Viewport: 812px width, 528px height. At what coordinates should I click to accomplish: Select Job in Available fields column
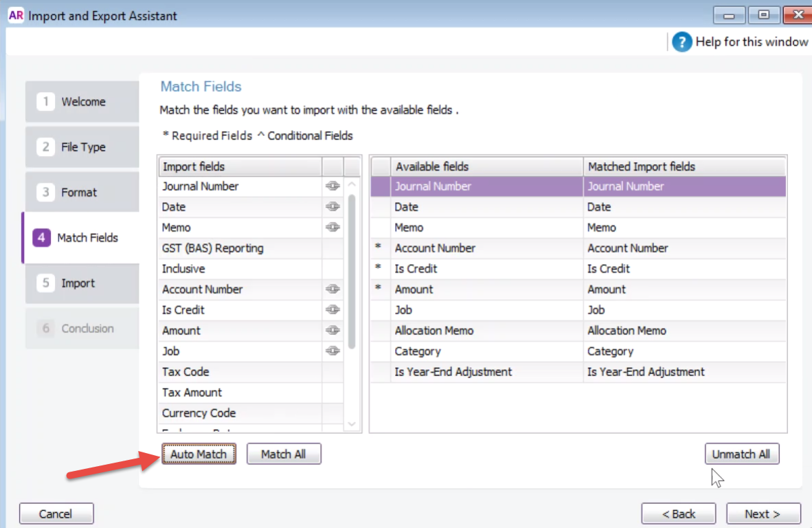click(x=487, y=310)
